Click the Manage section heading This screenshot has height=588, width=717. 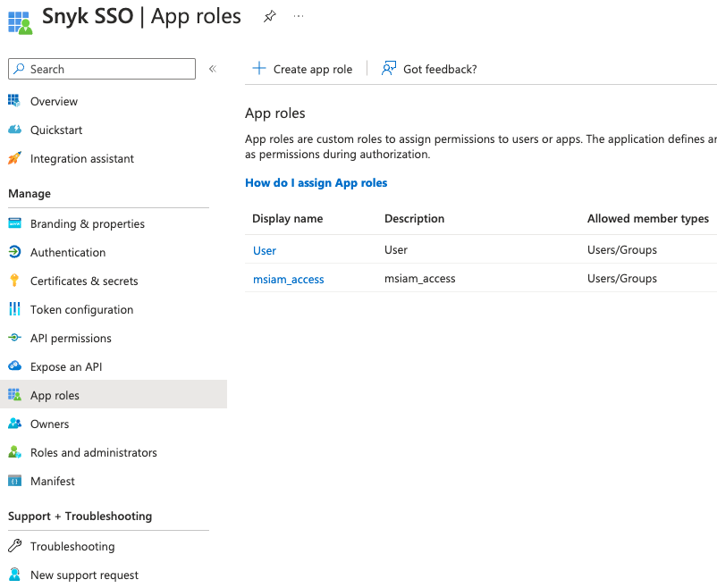(30, 194)
